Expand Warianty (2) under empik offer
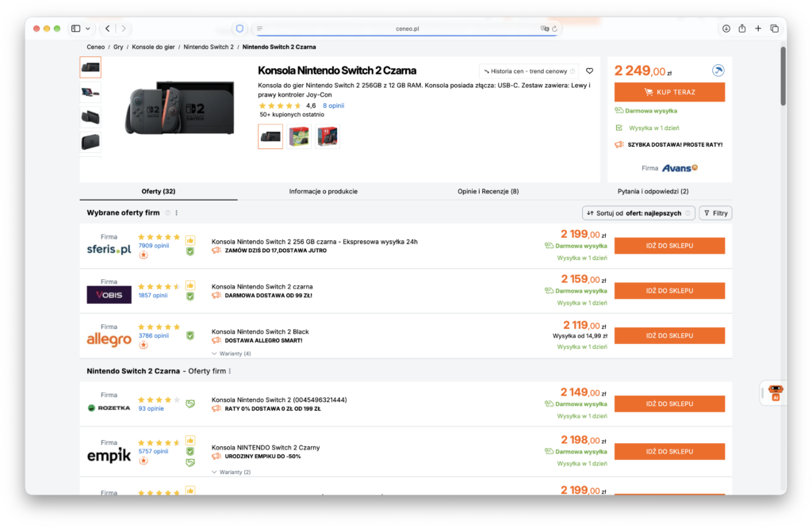 (x=232, y=472)
